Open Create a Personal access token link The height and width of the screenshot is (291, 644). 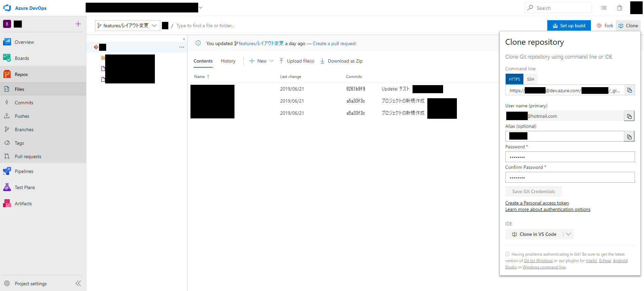click(537, 203)
